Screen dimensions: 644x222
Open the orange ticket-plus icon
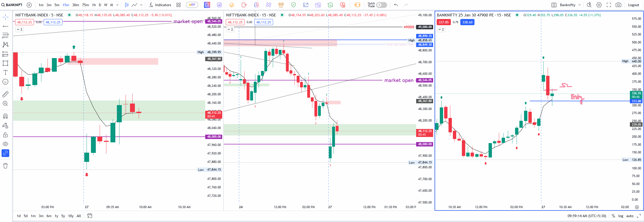357,5
